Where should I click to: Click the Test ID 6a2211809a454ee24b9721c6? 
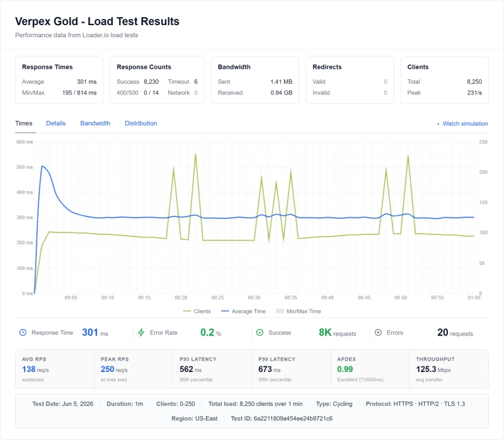point(282,419)
